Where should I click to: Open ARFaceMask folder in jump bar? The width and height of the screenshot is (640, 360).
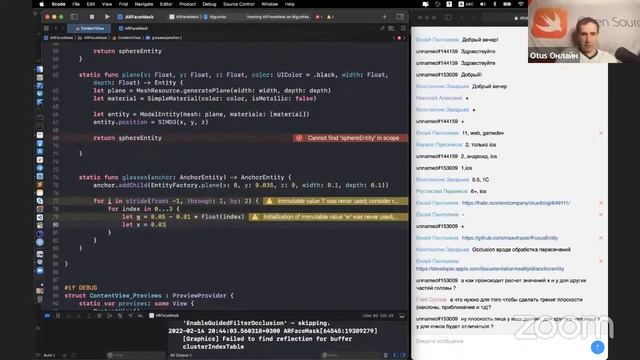[93, 38]
